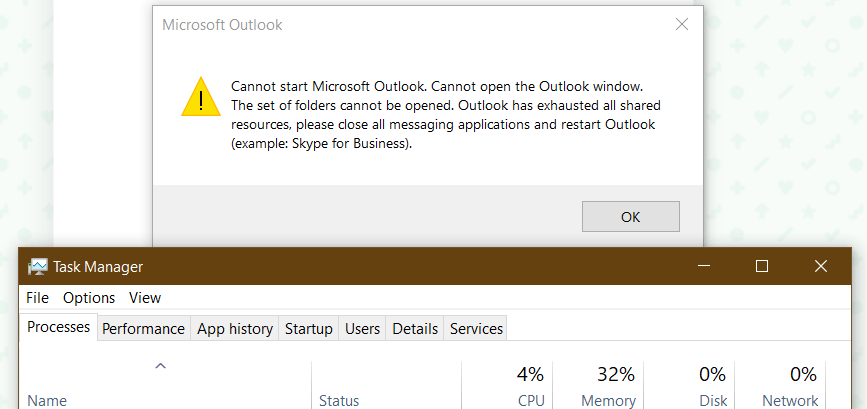Close the Microsoft Outlook error dialog

(x=681, y=25)
